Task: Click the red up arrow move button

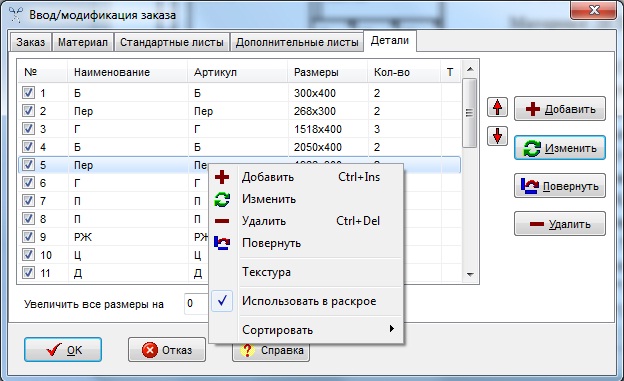Action: pyautogui.click(x=497, y=107)
